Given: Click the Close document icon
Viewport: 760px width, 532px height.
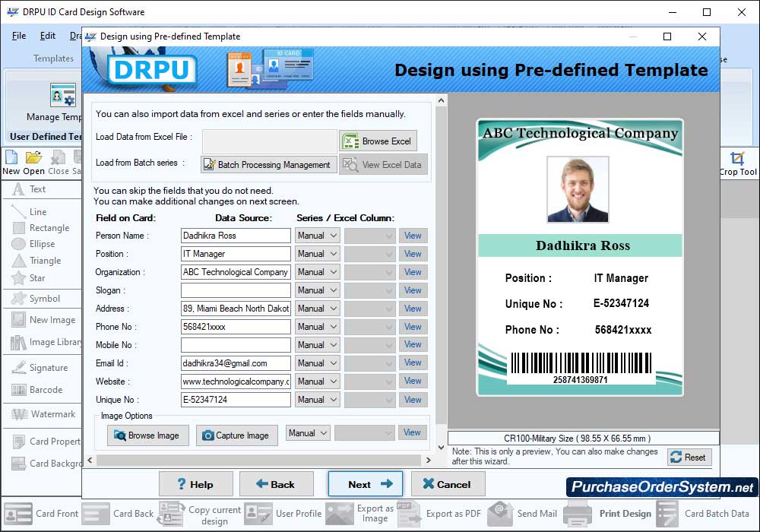Looking at the screenshot, I should point(59,163).
